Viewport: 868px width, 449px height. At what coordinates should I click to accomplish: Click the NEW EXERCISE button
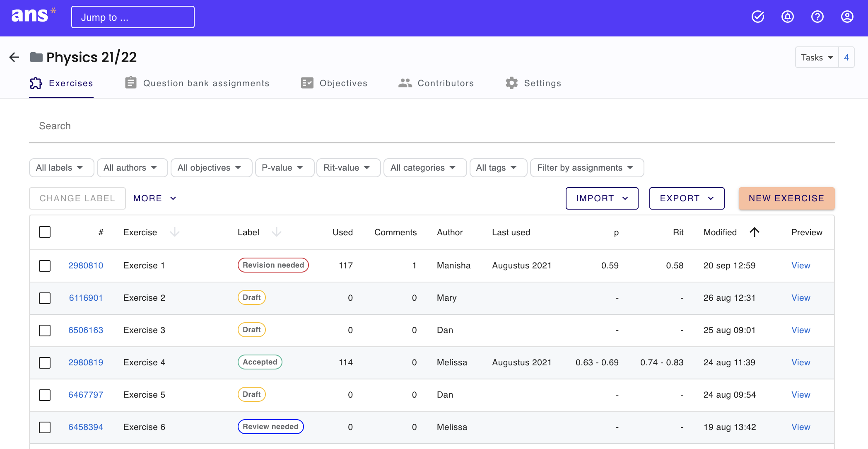(x=786, y=198)
